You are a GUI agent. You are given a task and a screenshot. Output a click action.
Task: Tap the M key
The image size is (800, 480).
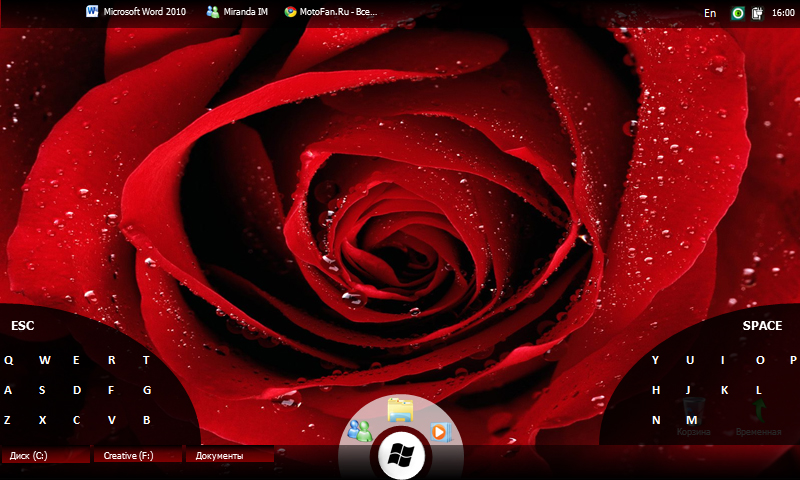click(x=691, y=420)
